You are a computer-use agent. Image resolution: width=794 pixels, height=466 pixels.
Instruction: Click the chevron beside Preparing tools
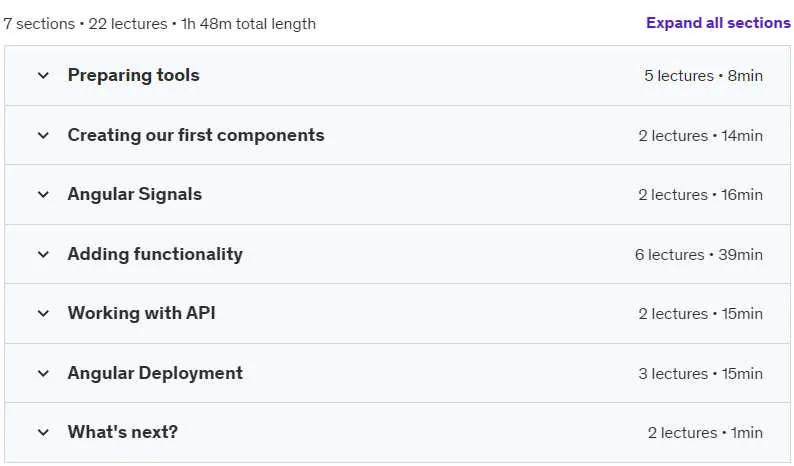pyautogui.click(x=44, y=76)
